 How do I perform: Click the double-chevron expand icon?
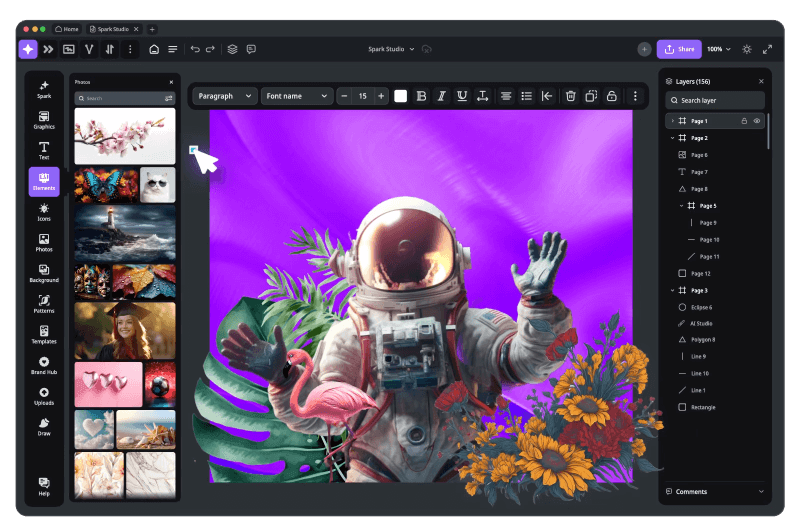tap(48, 49)
